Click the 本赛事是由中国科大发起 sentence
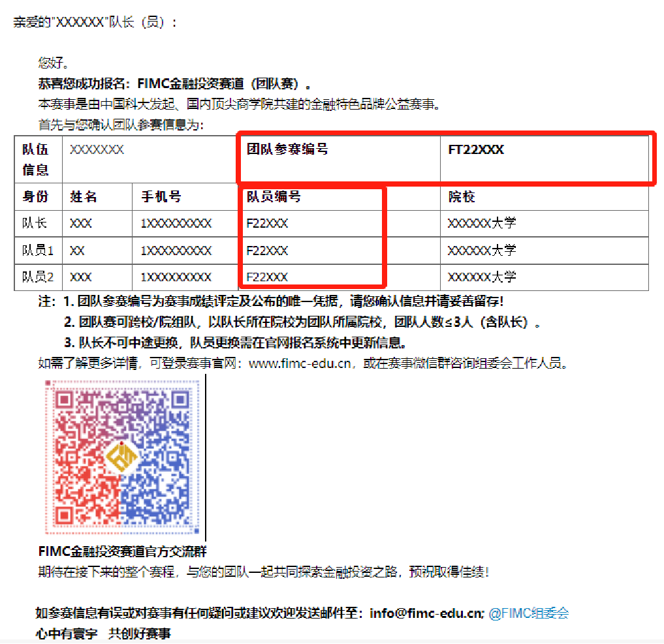This screenshot has width=664, height=644. 239,104
